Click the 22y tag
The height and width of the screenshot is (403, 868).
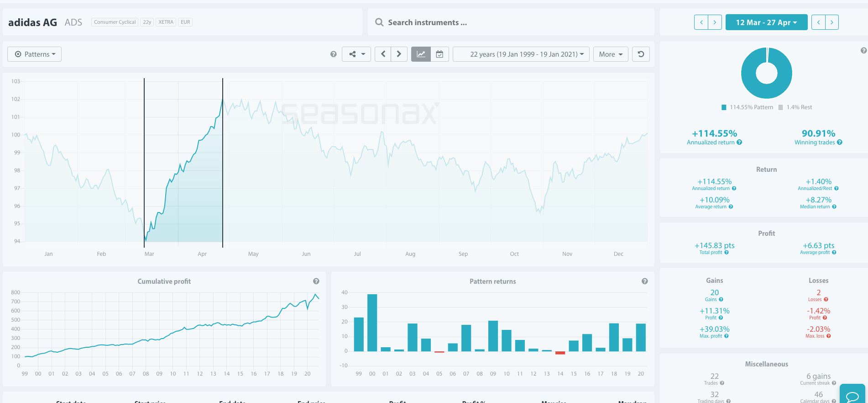click(147, 22)
